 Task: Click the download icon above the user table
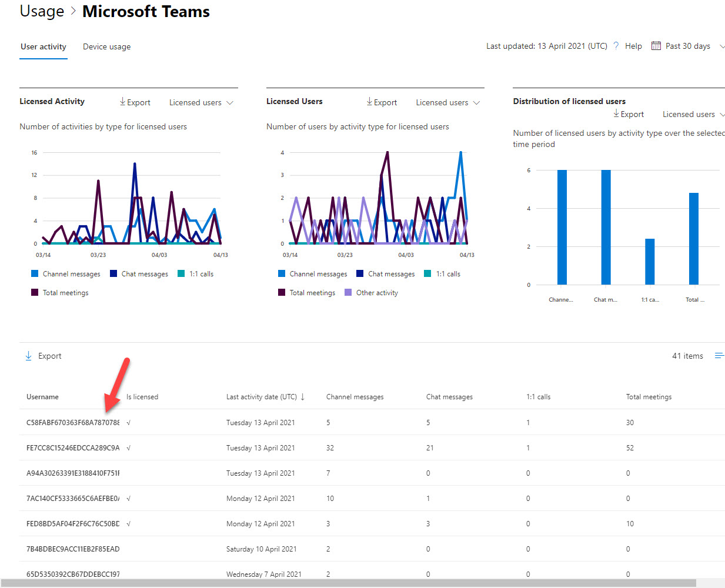coord(28,356)
